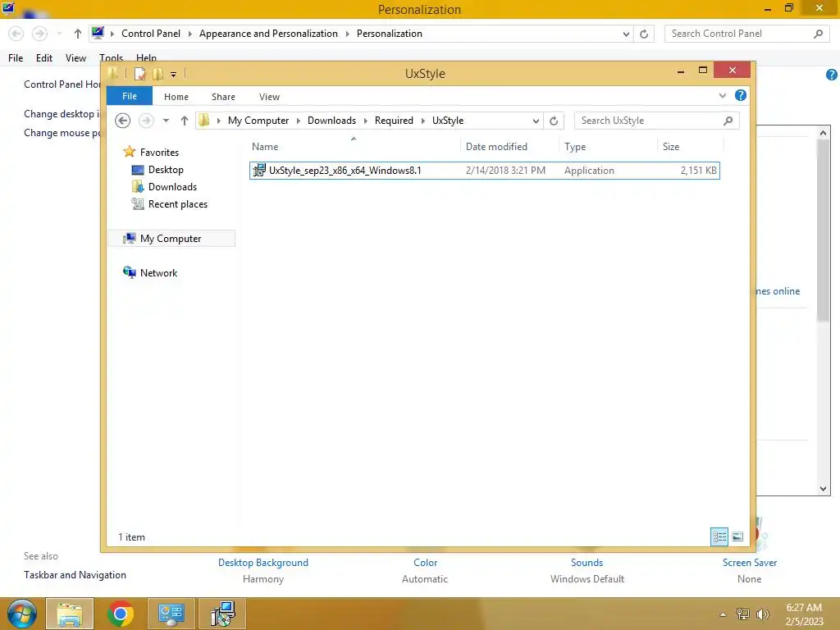This screenshot has height=630, width=840.
Task: Open Control Panel address bar dropdown
Action: point(626,34)
